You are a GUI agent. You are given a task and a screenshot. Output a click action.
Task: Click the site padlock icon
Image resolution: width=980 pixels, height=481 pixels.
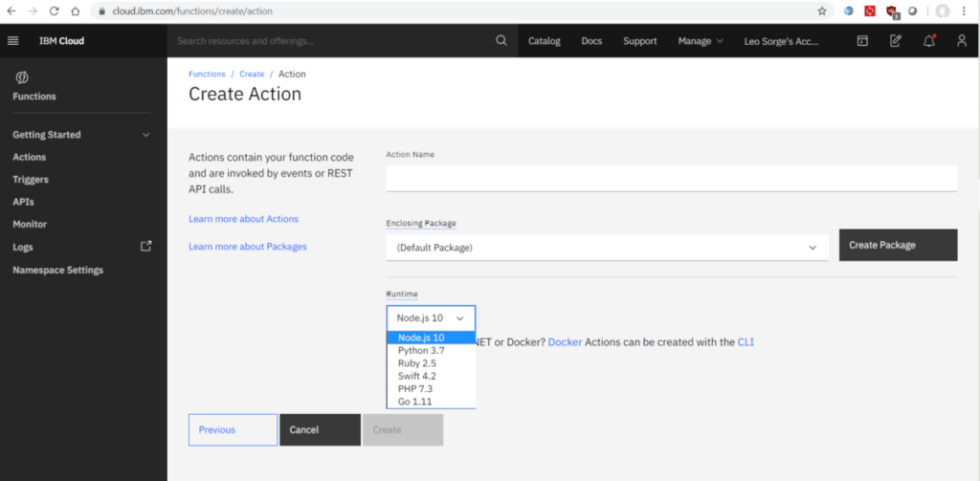pyautogui.click(x=101, y=11)
